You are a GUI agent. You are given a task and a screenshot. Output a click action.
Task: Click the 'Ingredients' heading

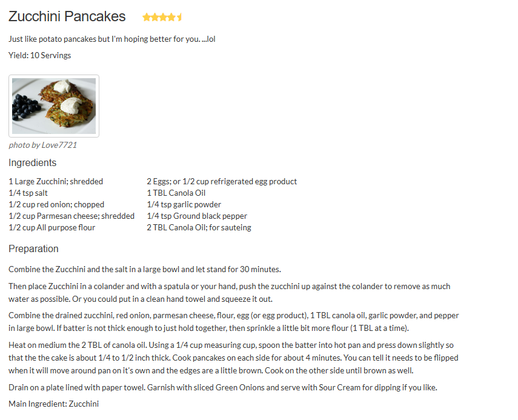point(33,163)
